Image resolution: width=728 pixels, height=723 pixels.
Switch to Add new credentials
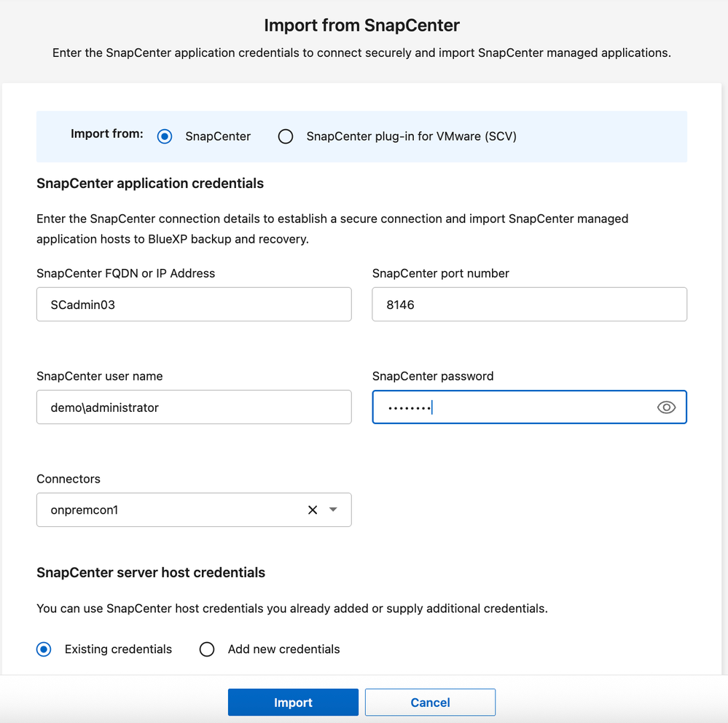click(207, 649)
